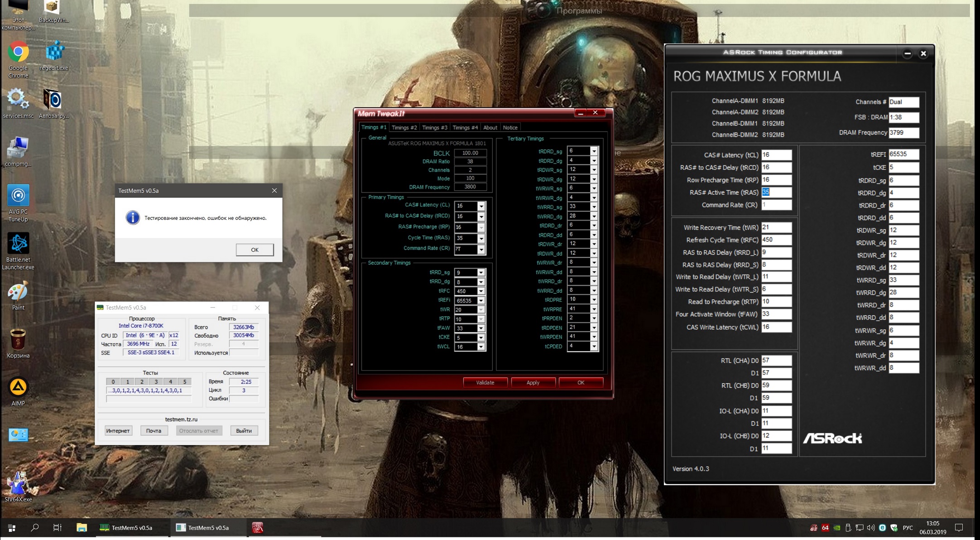Open File Explorer from taskbar
The height and width of the screenshot is (540, 980).
82,527
